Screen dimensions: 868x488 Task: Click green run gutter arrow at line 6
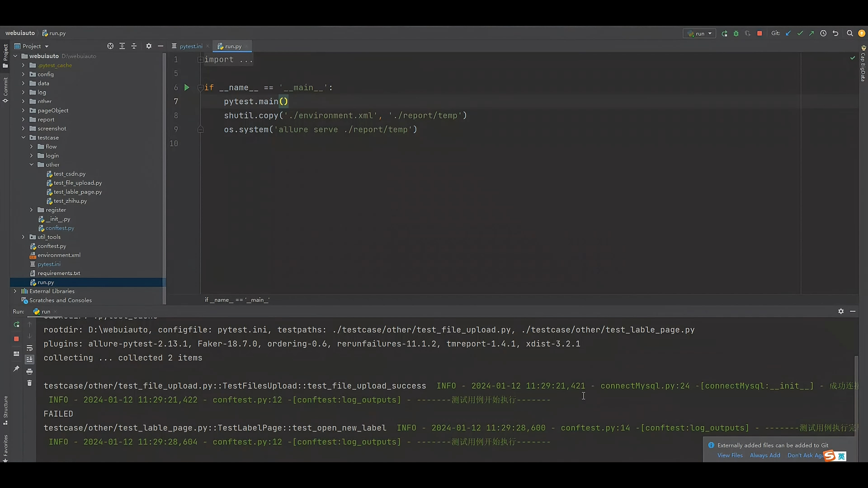(187, 88)
